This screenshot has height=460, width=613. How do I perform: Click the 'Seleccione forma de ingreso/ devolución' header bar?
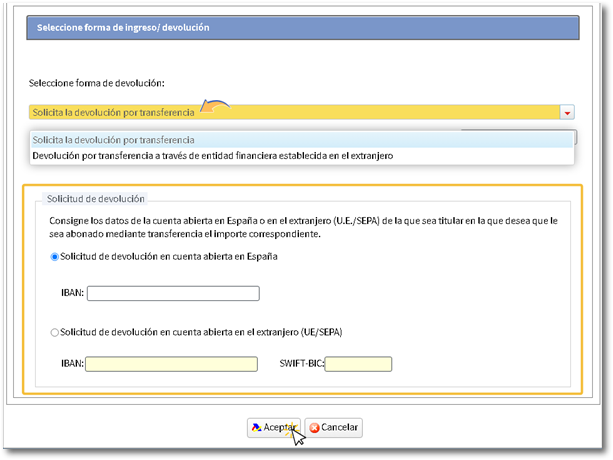click(301, 28)
